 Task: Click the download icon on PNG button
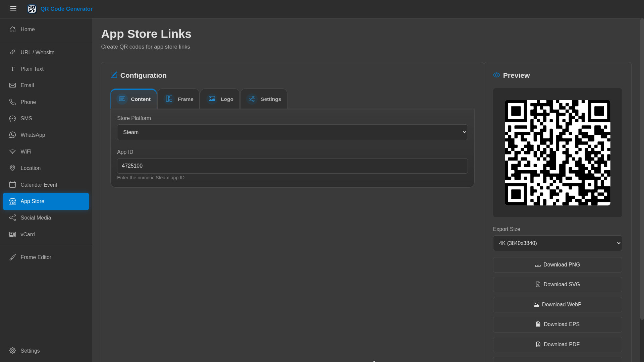coord(538,265)
